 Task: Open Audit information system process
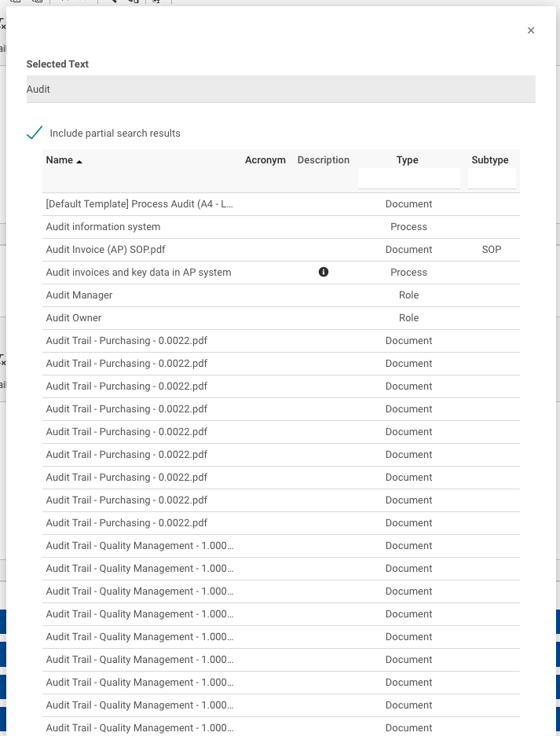[103, 227]
